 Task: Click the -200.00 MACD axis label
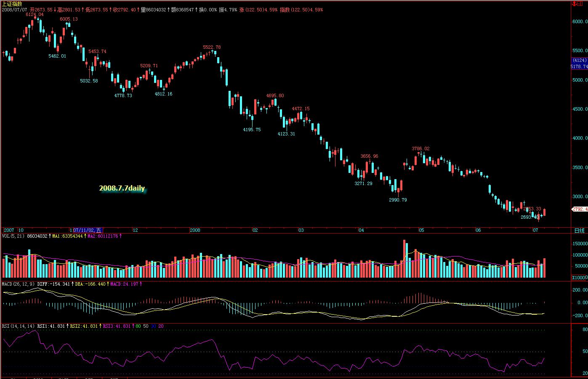coord(580,315)
